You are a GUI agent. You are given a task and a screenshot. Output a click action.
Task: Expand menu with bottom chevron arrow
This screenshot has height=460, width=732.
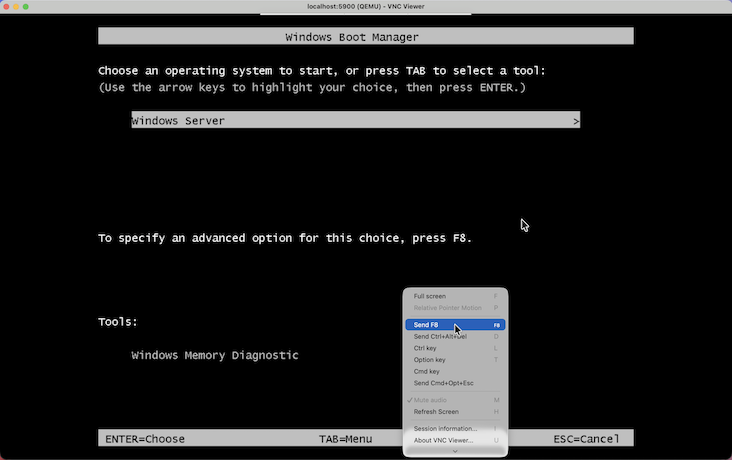click(455, 451)
